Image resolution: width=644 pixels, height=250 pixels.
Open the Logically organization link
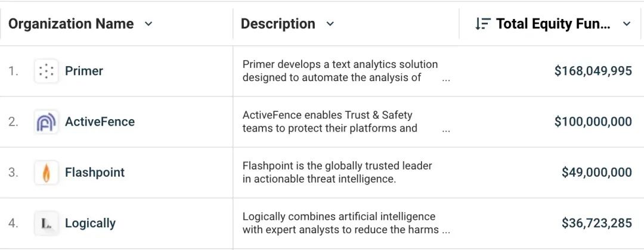point(90,223)
